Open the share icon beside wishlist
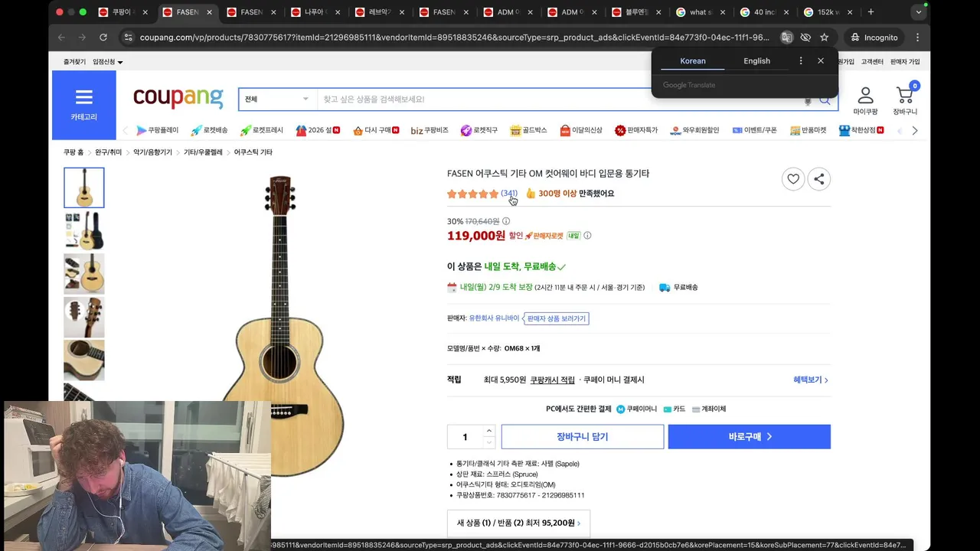The width and height of the screenshot is (980, 551). [819, 179]
